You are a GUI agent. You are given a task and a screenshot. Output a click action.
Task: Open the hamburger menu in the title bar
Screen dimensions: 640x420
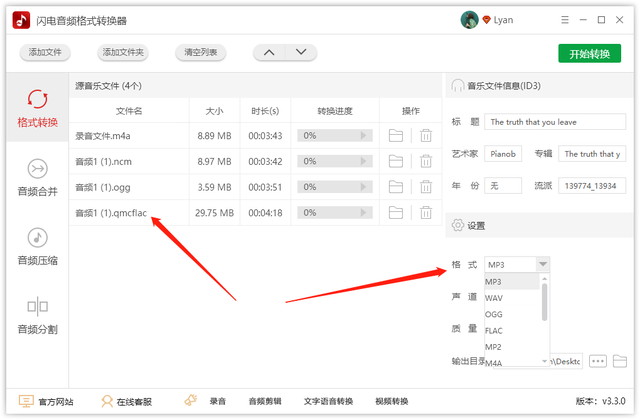(565, 20)
